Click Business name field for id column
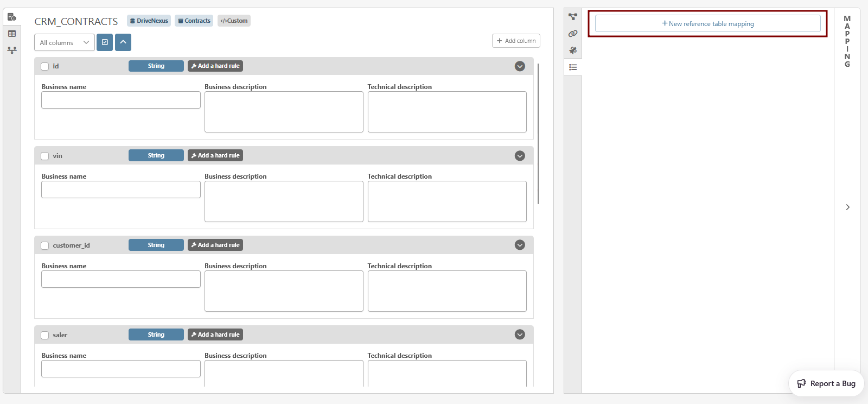The height and width of the screenshot is (404, 868). pyautogui.click(x=120, y=100)
